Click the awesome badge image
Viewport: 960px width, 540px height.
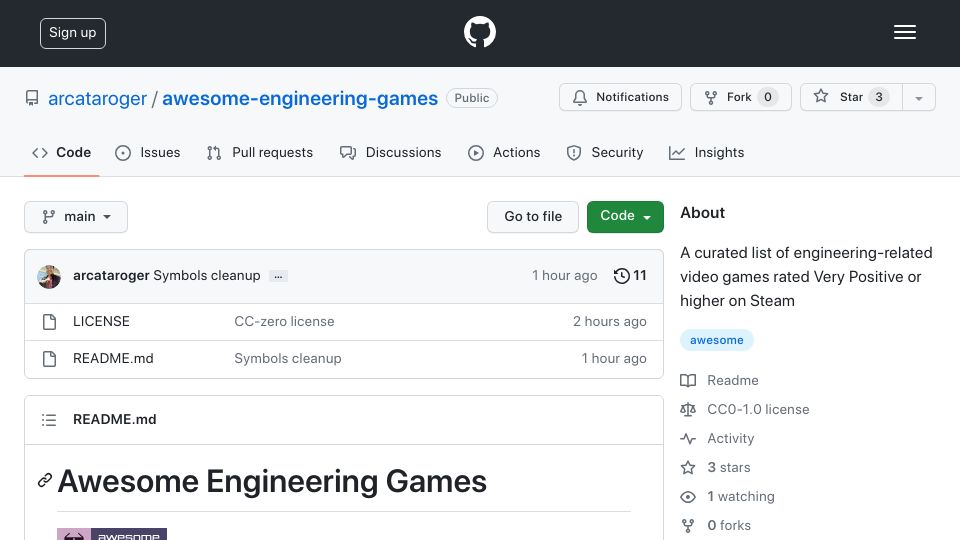[112, 534]
